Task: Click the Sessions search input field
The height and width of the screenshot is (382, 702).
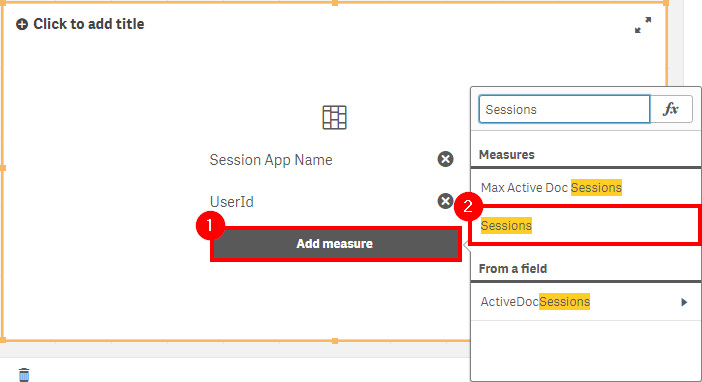Action: pyautogui.click(x=564, y=109)
